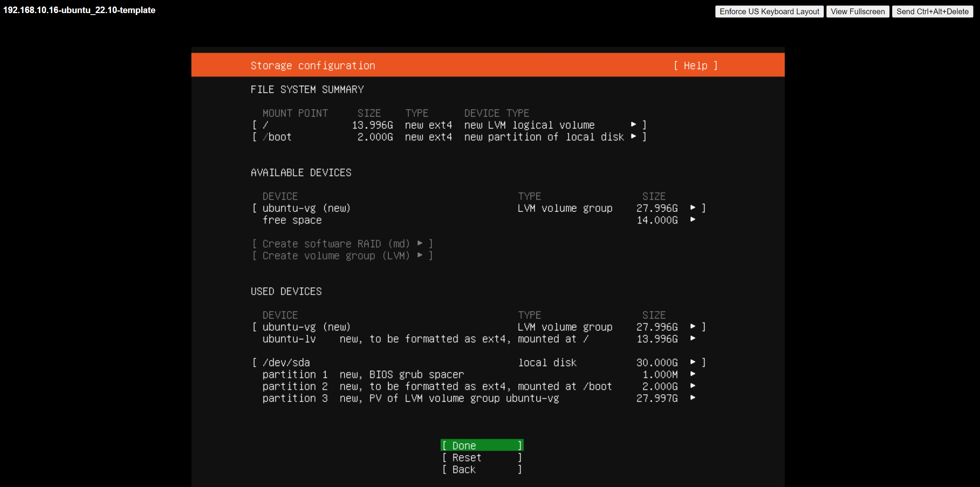Viewport: 980px width, 487px height.
Task: Expand arrow for partition 3 27.997G
Action: click(693, 398)
